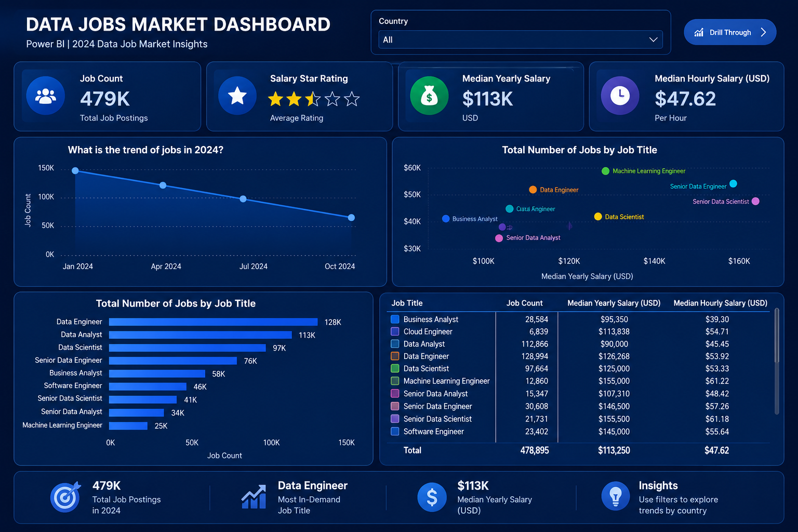This screenshot has height=532, width=798.
Task: Sort table by Job Count header
Action: [524, 303]
